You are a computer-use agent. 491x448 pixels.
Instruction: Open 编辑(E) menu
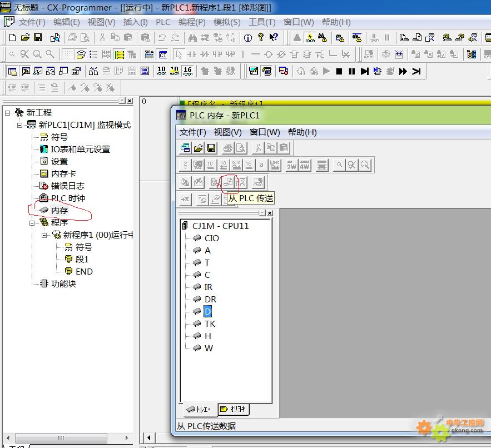click(66, 22)
